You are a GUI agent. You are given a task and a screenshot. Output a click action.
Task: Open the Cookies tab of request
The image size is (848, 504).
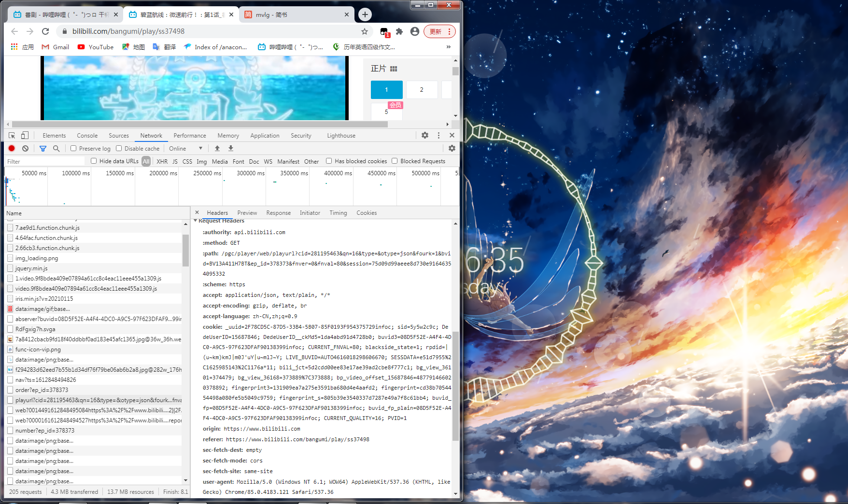(x=367, y=213)
